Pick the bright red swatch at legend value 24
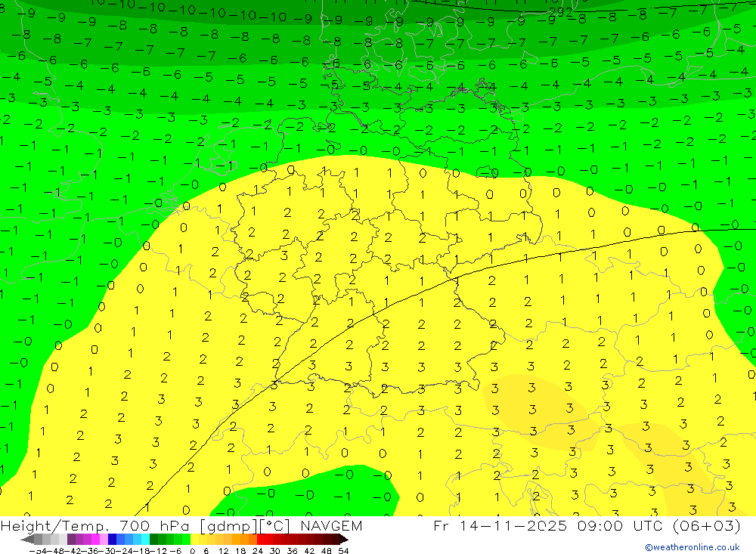 tap(261, 540)
